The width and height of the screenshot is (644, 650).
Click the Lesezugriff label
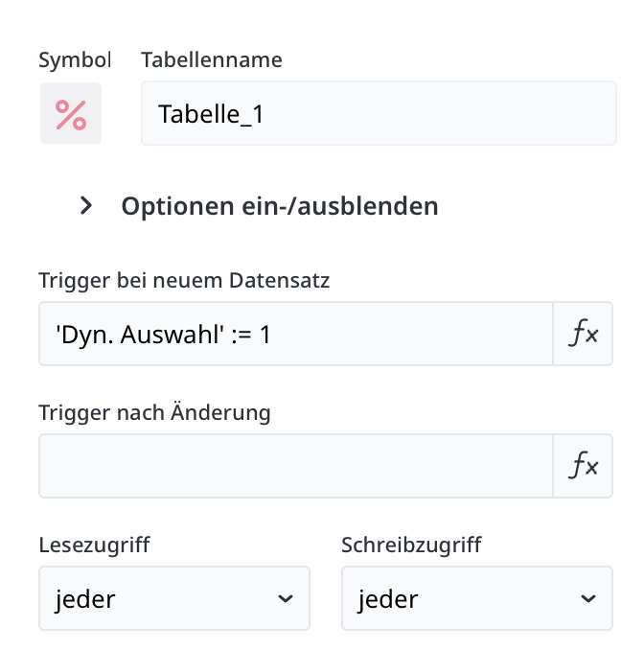94,545
